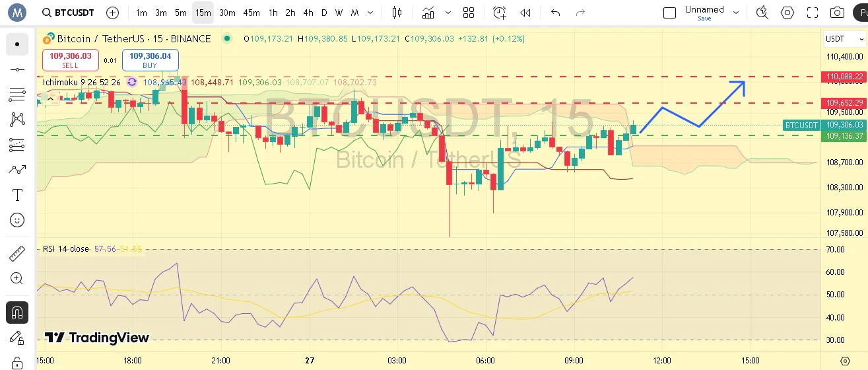Expand the indicators favorites dropdown arrow
This screenshot has height=370, width=868.
[x=449, y=13]
